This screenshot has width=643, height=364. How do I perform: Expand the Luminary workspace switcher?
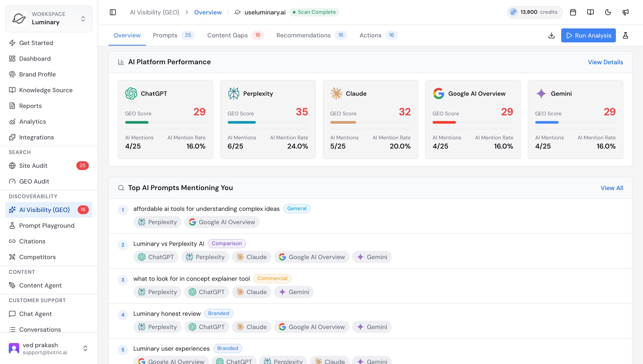(49, 19)
